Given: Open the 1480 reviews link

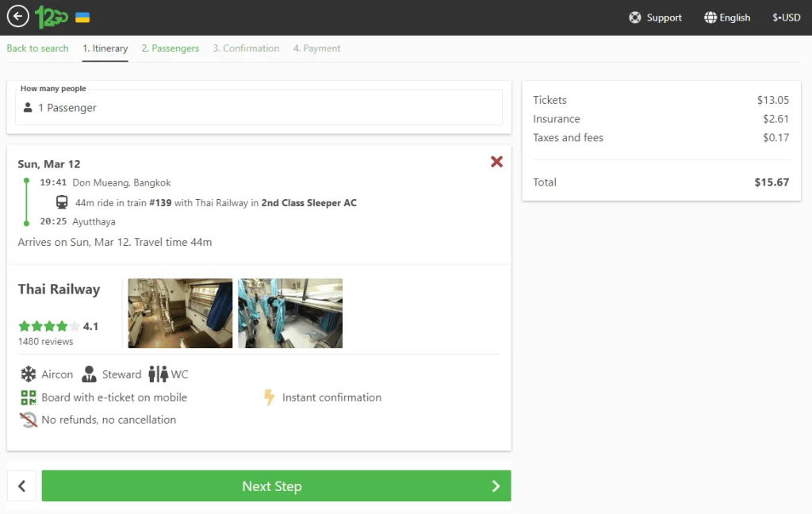Looking at the screenshot, I should [45, 341].
